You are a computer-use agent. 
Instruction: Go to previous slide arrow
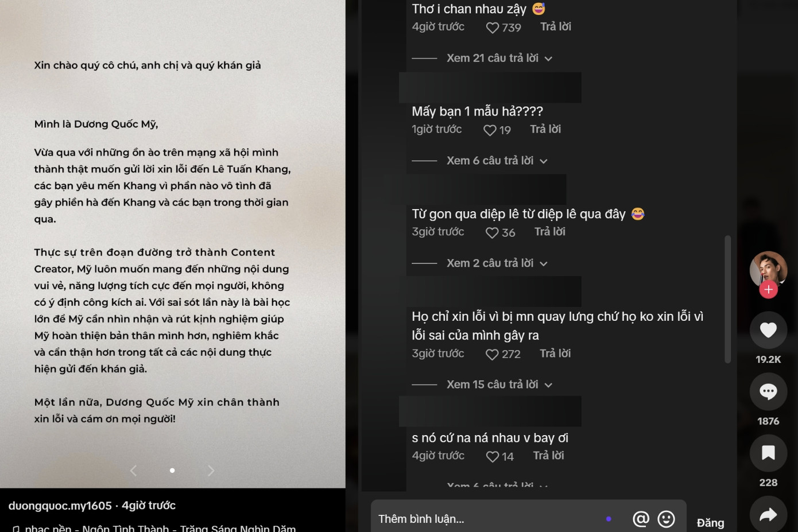tap(133, 471)
